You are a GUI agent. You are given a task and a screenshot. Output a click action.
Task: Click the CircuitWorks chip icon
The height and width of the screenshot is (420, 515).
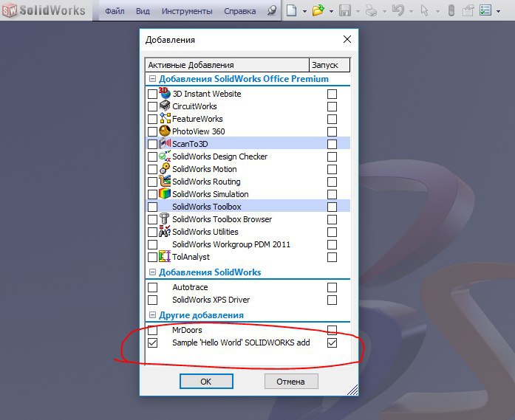tap(165, 106)
